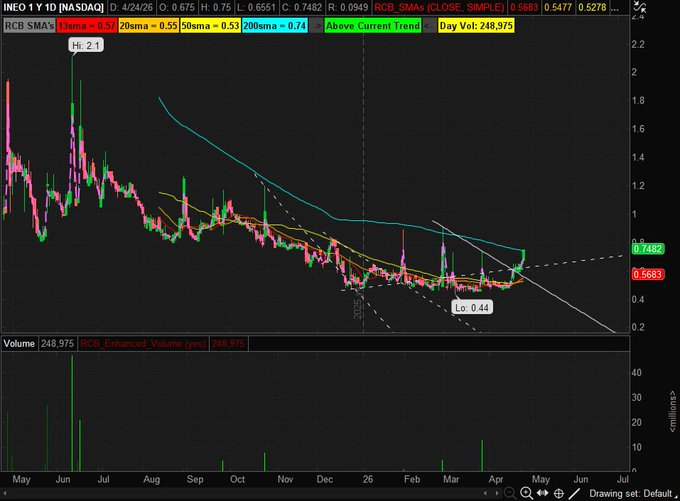Click the green 0.7482 last price tag
The height and width of the screenshot is (501, 680).
(647, 249)
